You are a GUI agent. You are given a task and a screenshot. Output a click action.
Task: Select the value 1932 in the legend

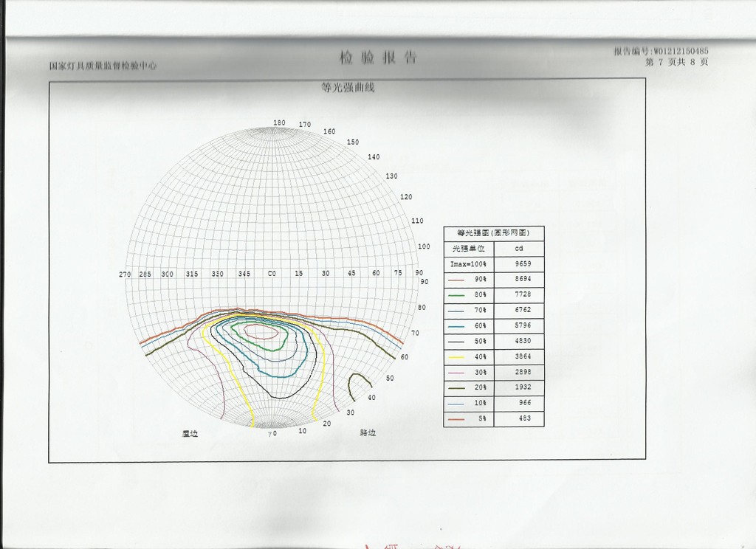point(523,387)
